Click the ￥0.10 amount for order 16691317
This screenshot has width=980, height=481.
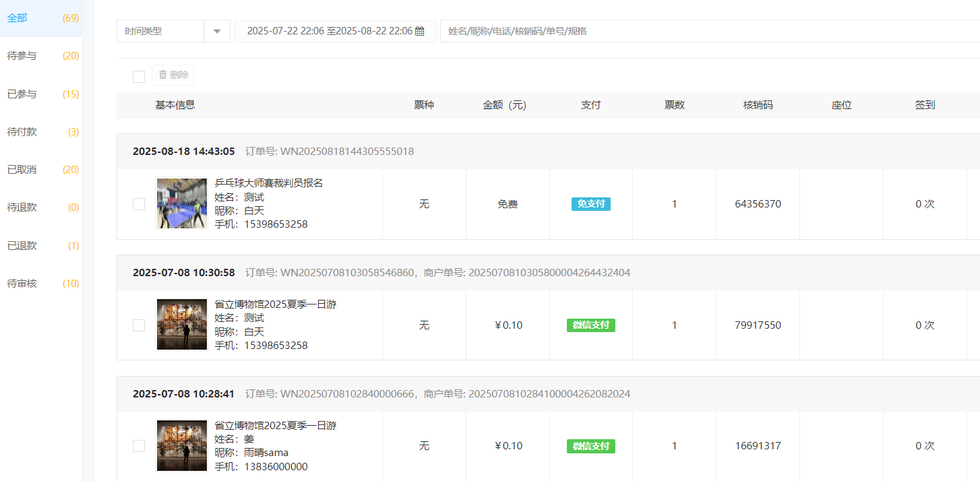coord(508,446)
